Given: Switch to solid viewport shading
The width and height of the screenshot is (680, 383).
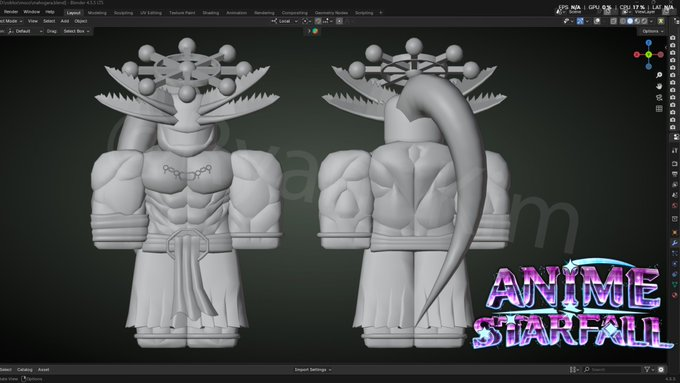Looking at the screenshot, I should point(630,21).
